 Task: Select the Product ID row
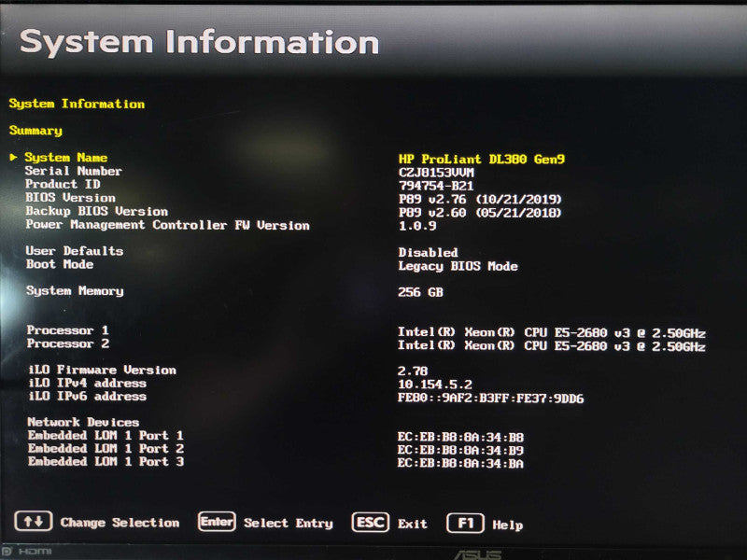click(249, 184)
